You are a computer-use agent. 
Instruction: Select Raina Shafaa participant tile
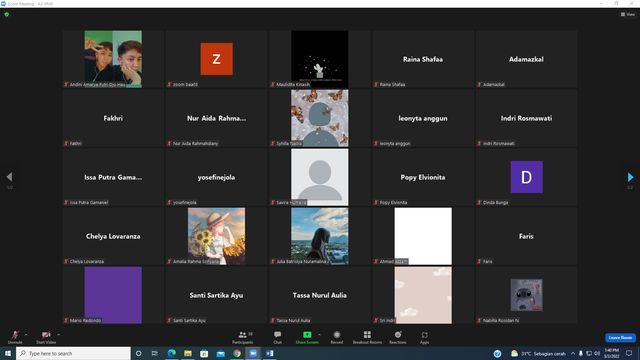[x=423, y=59]
